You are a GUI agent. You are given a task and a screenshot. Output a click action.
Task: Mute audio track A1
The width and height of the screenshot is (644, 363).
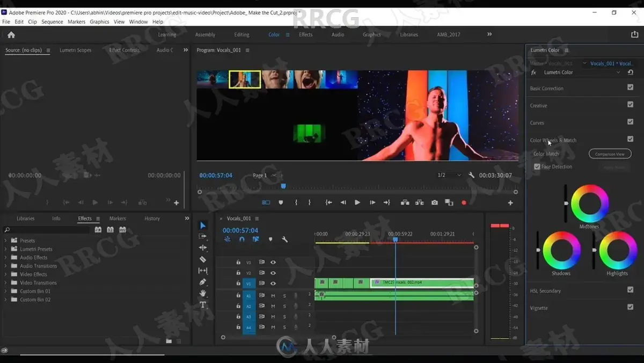273,295
